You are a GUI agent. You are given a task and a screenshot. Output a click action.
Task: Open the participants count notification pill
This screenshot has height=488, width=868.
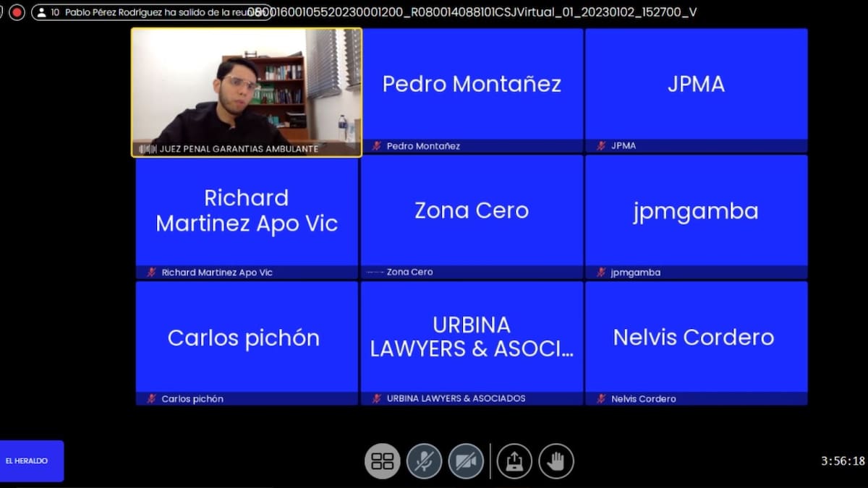point(152,12)
